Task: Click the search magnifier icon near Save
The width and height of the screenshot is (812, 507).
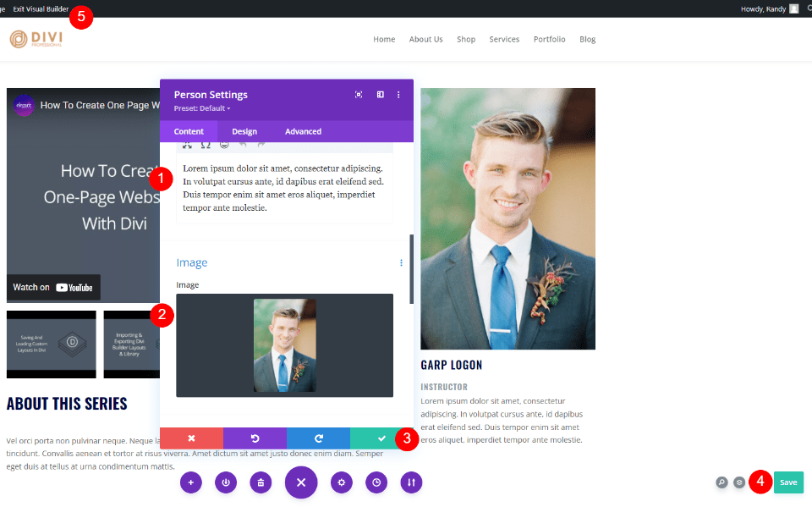Action: pos(721,482)
